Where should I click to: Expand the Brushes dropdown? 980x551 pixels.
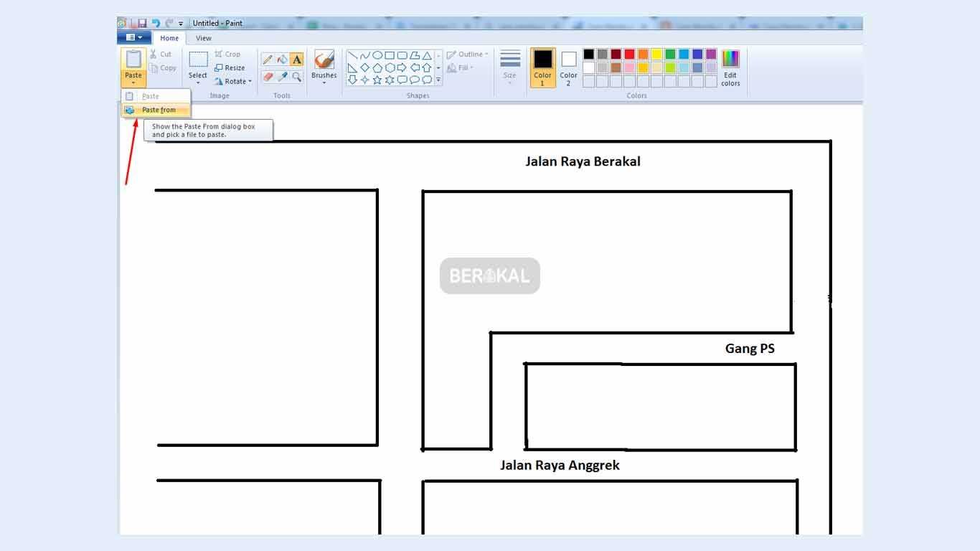(x=324, y=83)
